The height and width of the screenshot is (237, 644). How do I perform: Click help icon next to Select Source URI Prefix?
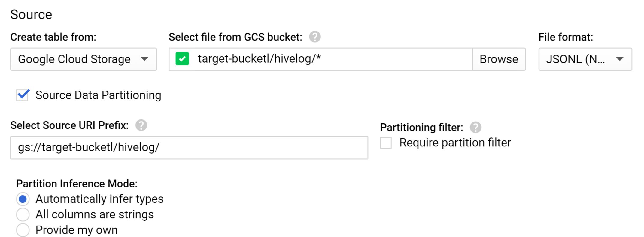pyautogui.click(x=141, y=125)
